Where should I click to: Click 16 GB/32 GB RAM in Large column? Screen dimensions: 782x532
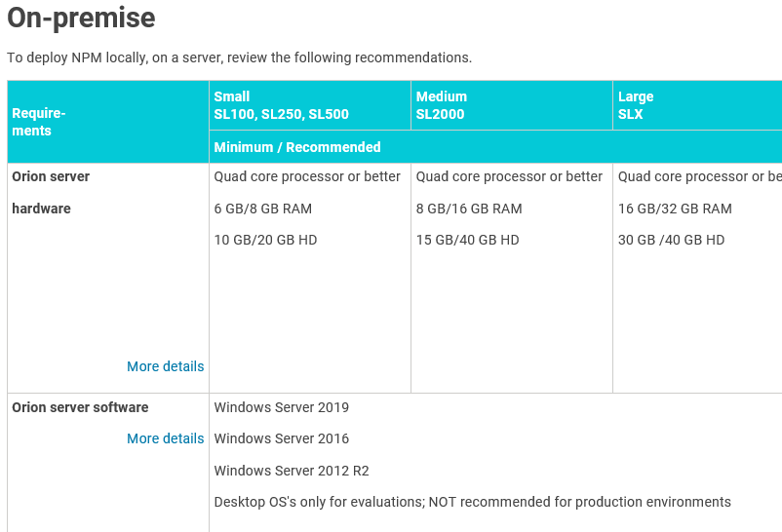[x=675, y=209]
